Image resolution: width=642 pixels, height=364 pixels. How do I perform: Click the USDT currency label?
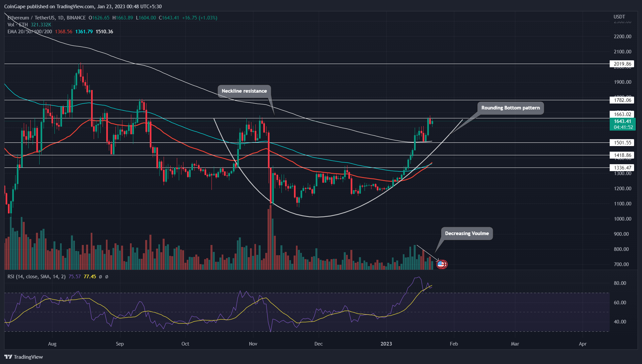(619, 17)
